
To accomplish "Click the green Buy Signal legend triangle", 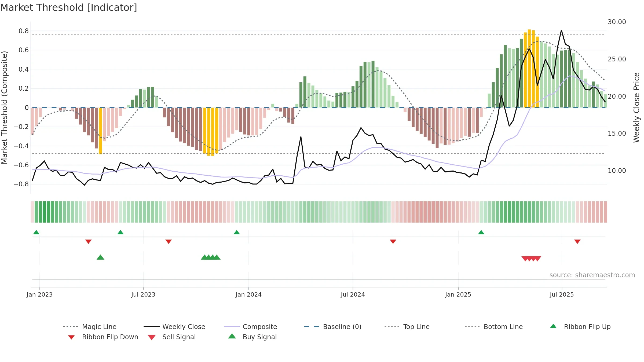I will [x=232, y=336].
